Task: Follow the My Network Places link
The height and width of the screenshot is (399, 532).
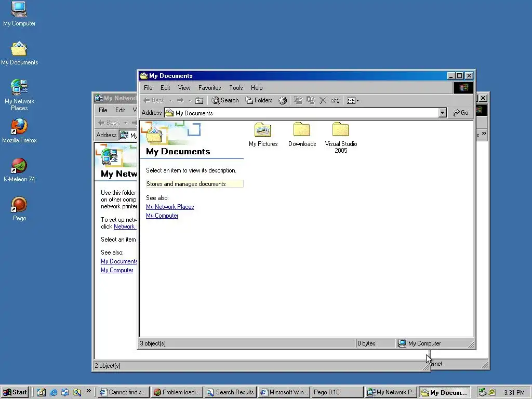Action: [170, 207]
